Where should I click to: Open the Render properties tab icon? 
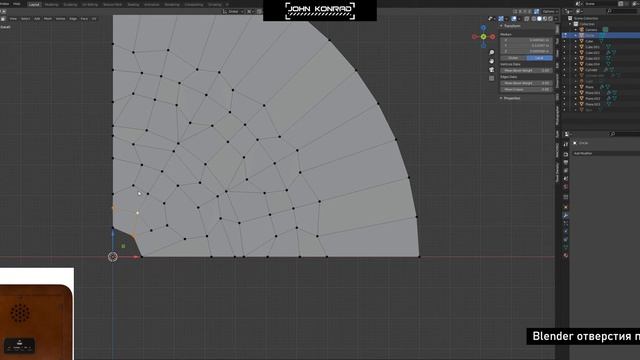566,154
